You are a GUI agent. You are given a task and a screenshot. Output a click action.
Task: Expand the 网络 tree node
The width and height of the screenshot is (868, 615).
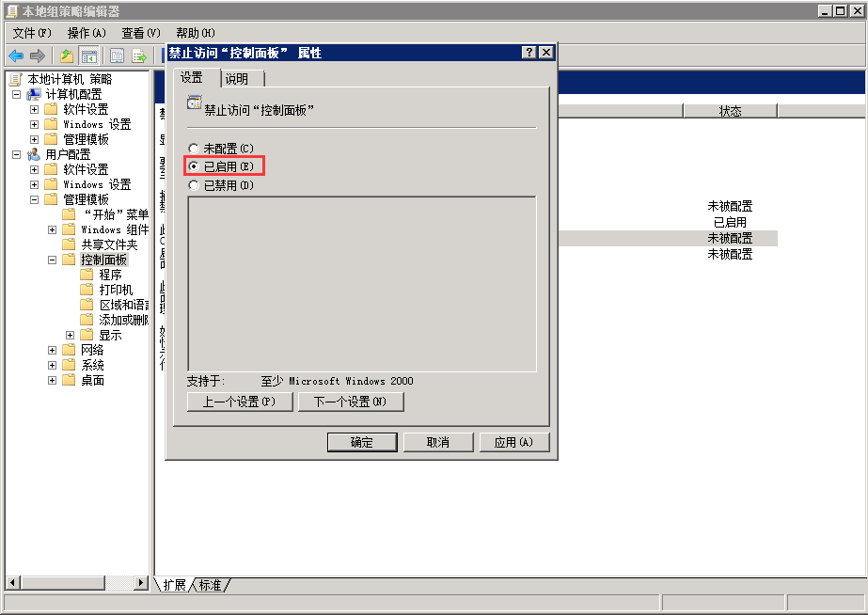53,350
